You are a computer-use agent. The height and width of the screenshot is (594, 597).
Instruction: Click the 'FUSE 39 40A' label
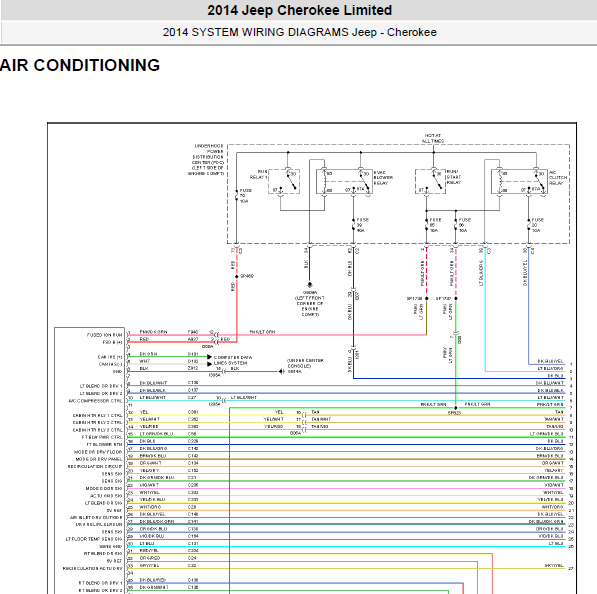[x=362, y=225]
